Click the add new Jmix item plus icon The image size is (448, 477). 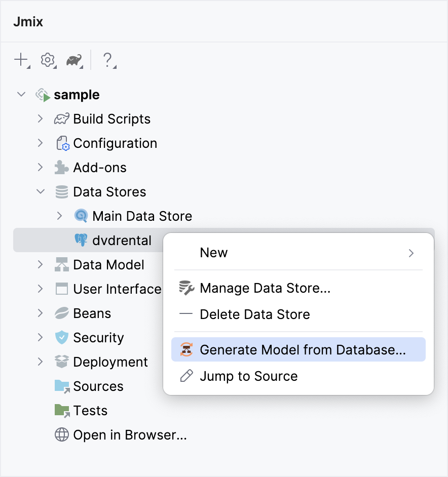20,60
